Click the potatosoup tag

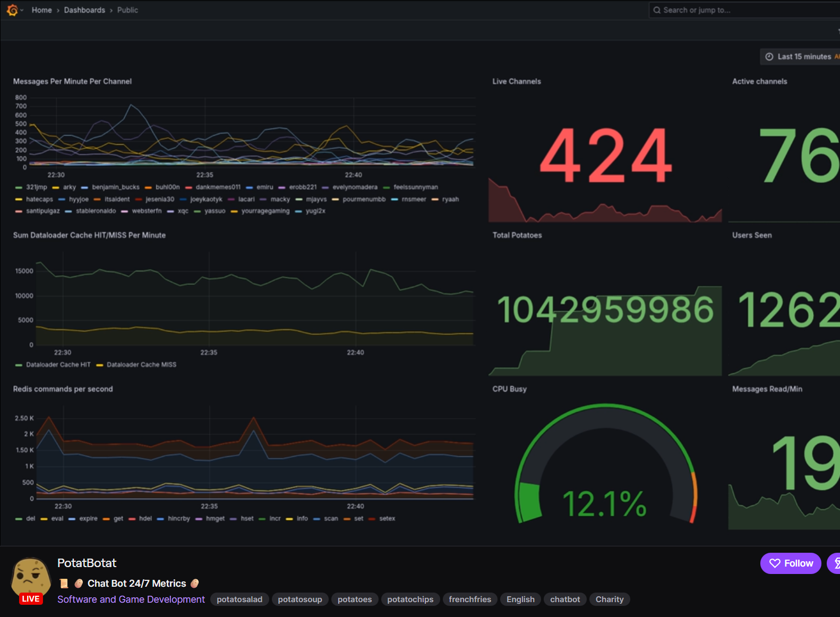click(x=300, y=599)
